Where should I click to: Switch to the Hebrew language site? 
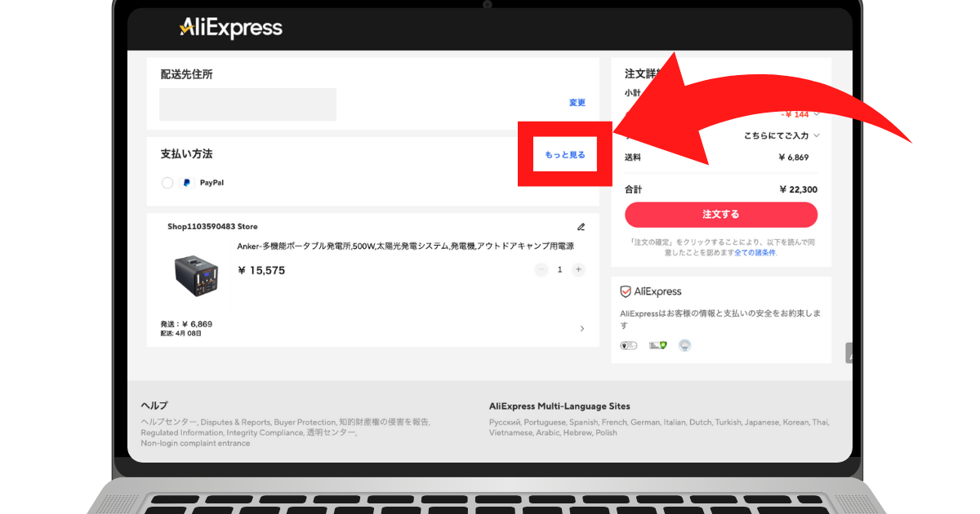click(579, 433)
